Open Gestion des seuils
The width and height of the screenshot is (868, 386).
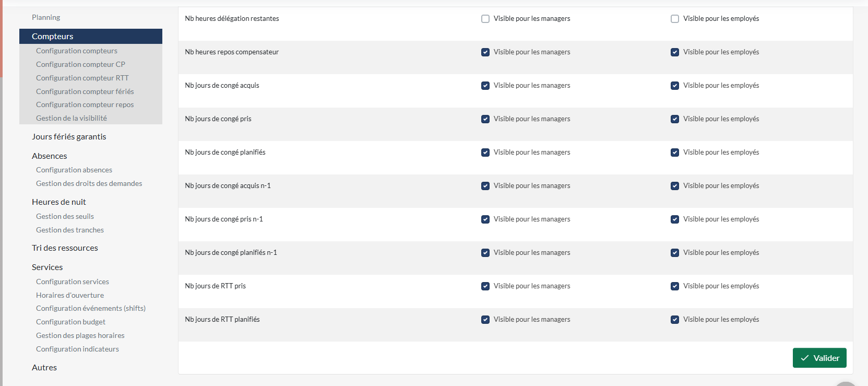pyautogui.click(x=65, y=216)
